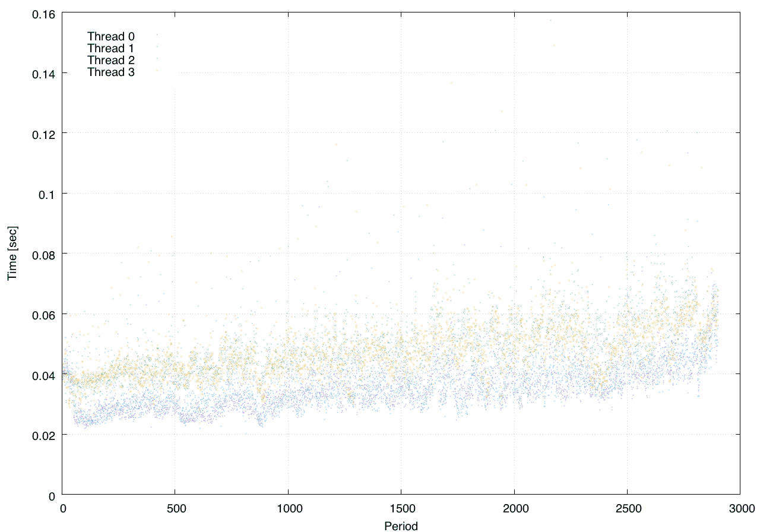Screen dimensions: 760x532
Task: Click the 1000 tick label on x-axis
Action: click(x=288, y=508)
